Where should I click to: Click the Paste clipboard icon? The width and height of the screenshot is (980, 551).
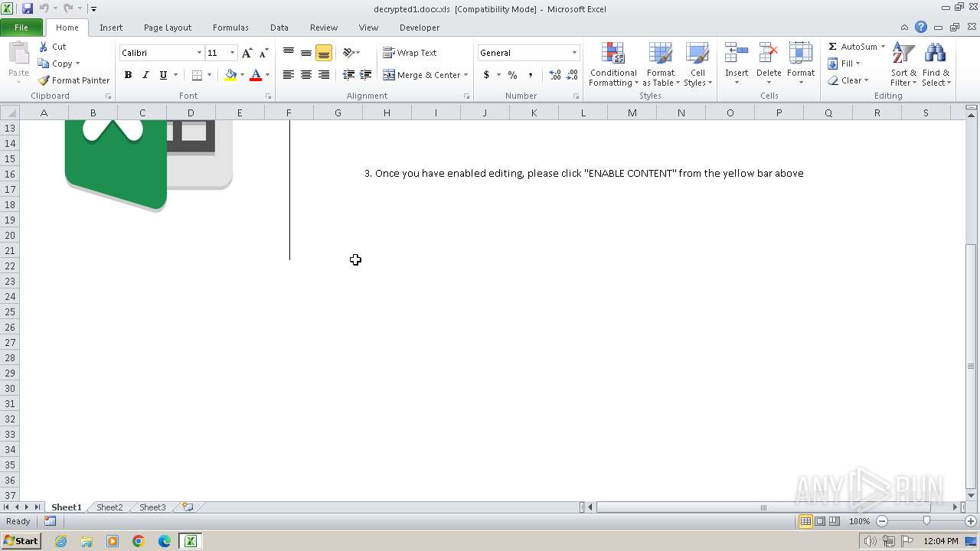tap(18, 54)
